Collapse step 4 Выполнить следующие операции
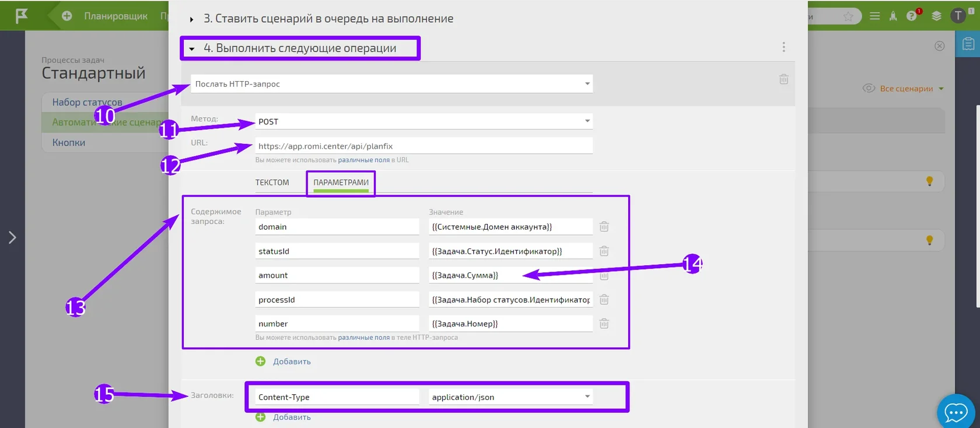Screen dimensions: 980x428 tap(191, 49)
